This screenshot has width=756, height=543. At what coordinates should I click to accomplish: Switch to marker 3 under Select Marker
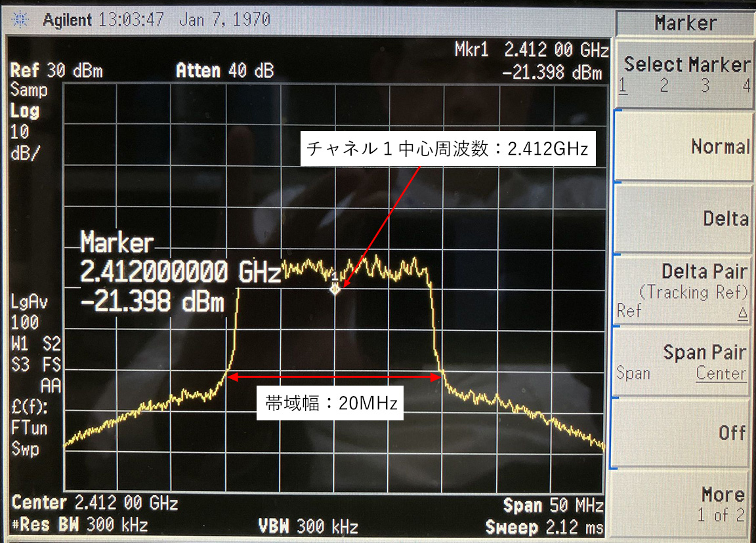click(705, 85)
